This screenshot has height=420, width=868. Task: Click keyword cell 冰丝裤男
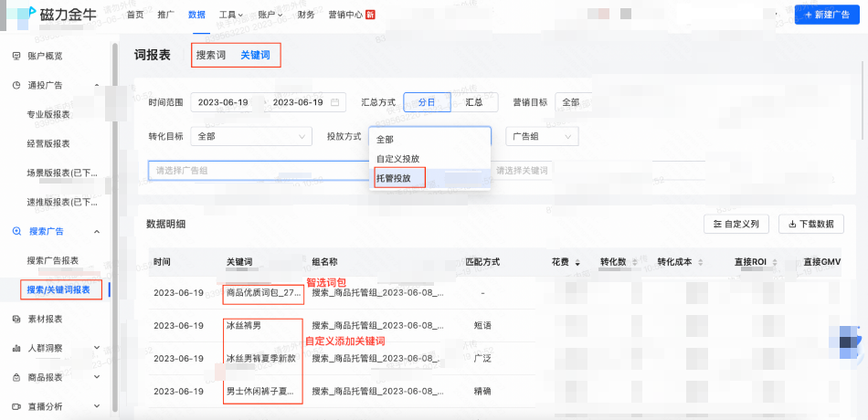[244, 325]
